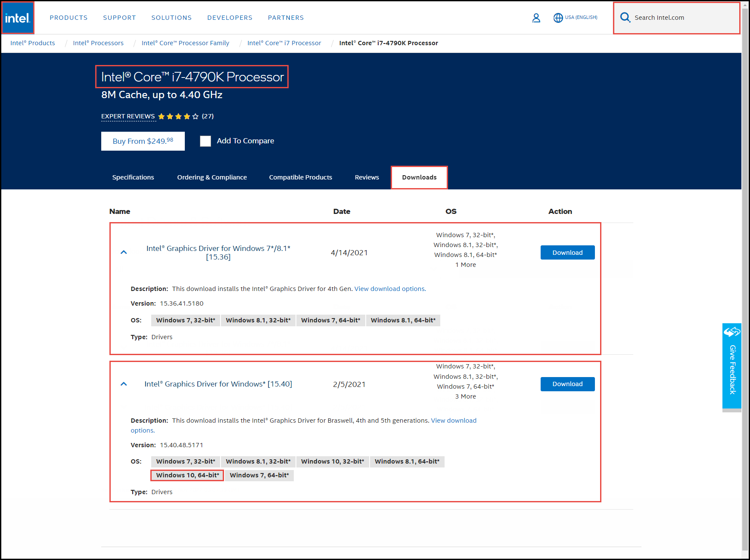Click version number 15.36.41.5180
The height and width of the screenshot is (560, 750).
tap(182, 303)
